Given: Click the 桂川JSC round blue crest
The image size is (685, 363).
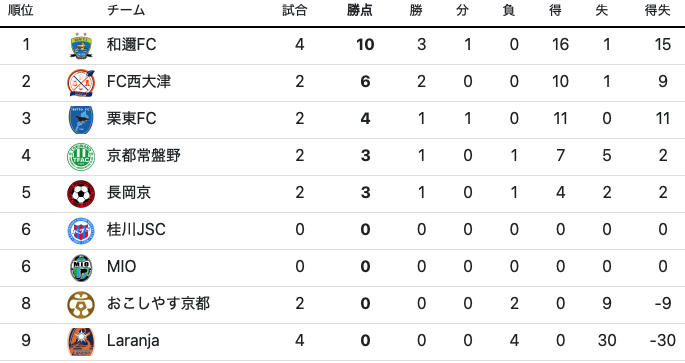Looking at the screenshot, I should pos(81,231).
